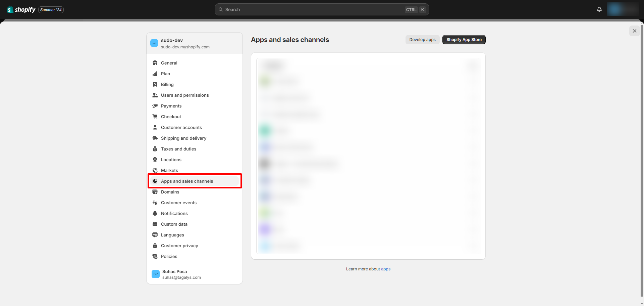This screenshot has height=306, width=644.
Task: Open the Shopify App Store button
Action: (x=464, y=40)
